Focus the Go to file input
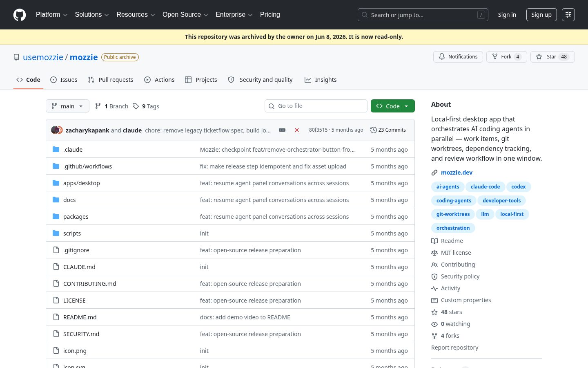The image size is (588, 368). pos(316,106)
